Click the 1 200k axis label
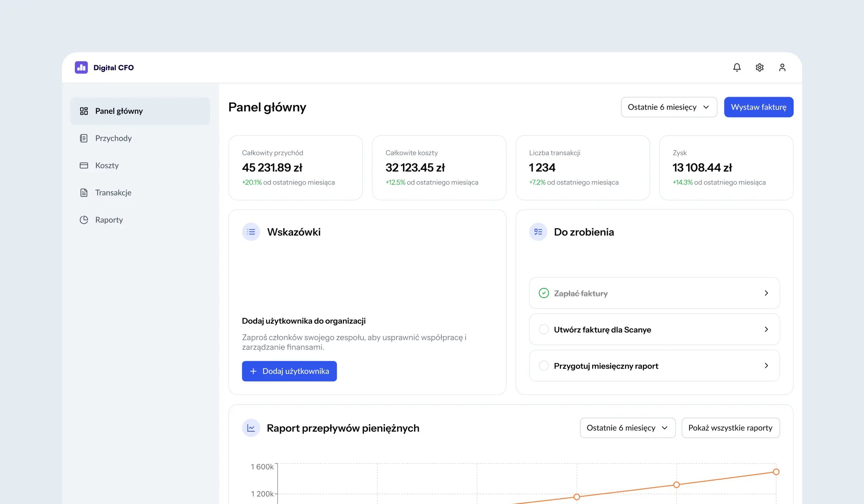 262,494
